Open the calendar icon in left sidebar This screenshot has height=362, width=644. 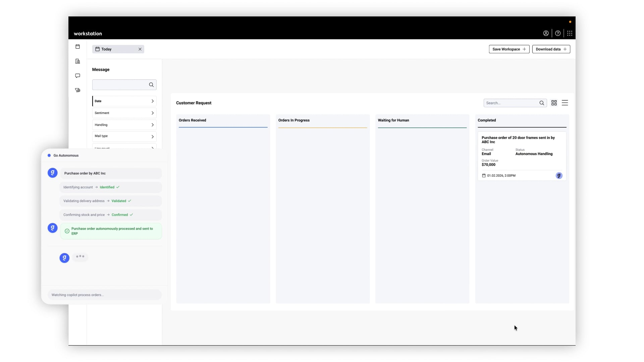[77, 47]
